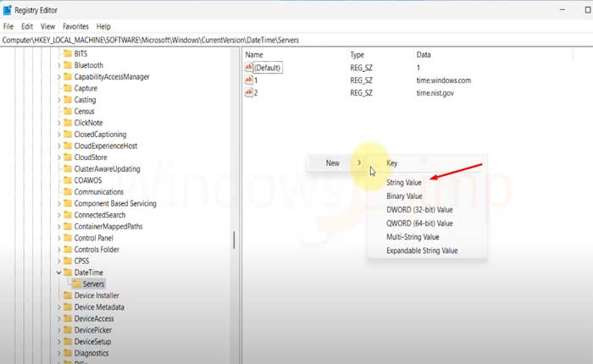This screenshot has width=593, height=364.
Task: Click the DateTime folder icon
Action: pyautogui.click(x=68, y=273)
